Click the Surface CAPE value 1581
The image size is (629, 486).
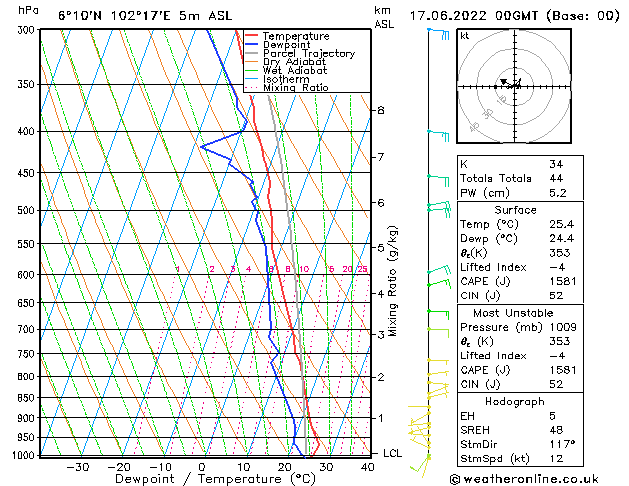pos(563,281)
